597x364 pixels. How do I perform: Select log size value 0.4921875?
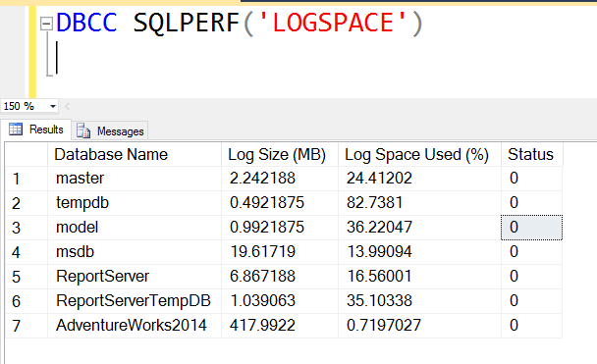[280, 203]
